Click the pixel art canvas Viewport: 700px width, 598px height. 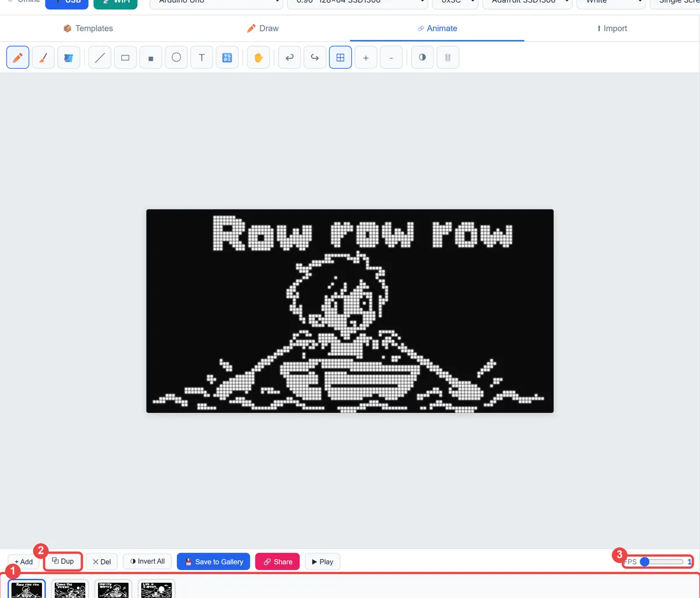[350, 311]
